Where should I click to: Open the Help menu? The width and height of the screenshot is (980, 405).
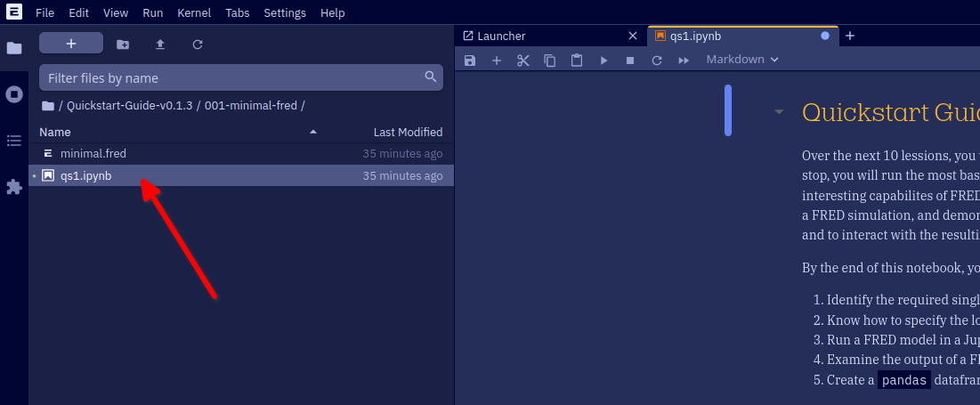tap(333, 12)
